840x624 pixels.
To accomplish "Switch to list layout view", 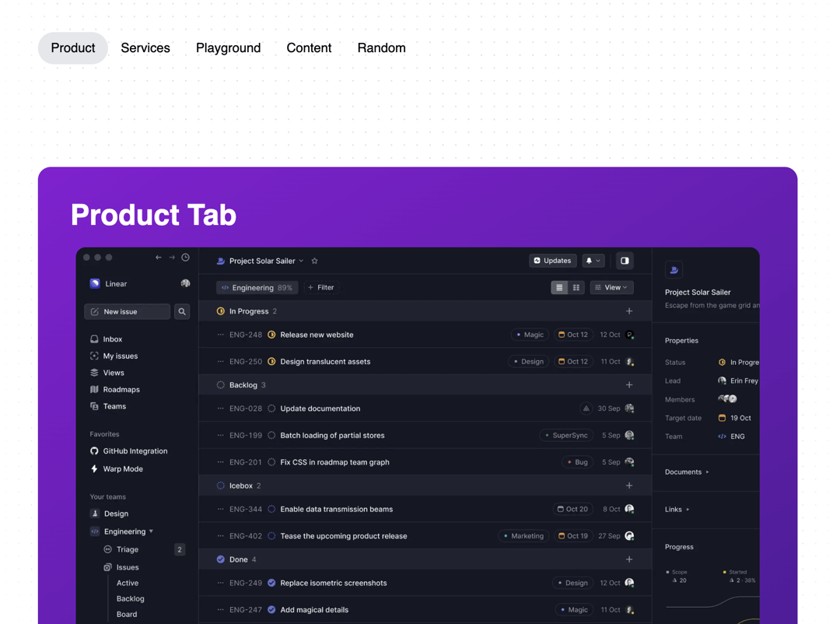I will 559,287.
